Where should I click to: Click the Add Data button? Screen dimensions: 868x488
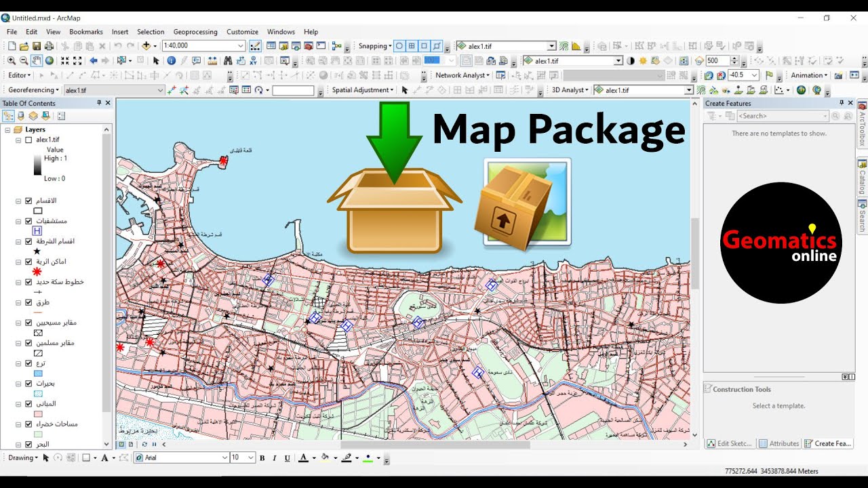coord(146,46)
